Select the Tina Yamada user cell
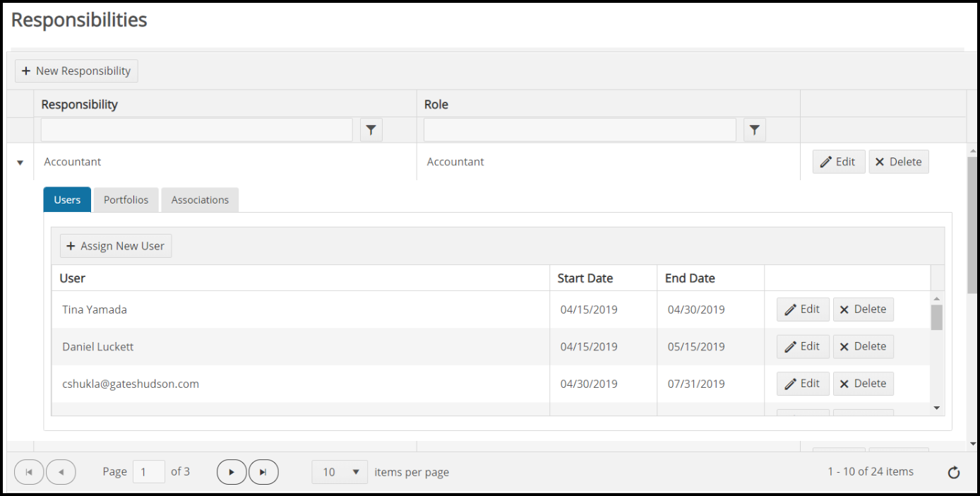Screen dimensions: 980x496 click(301, 309)
